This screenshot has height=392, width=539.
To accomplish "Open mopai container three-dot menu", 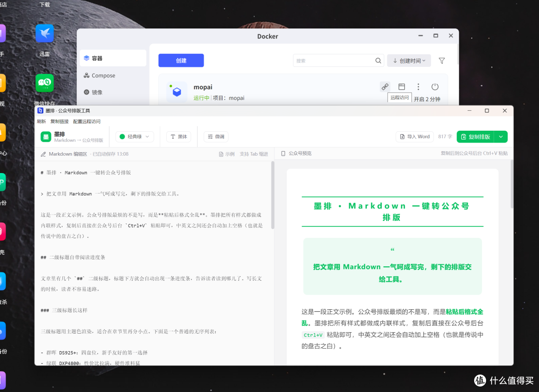I will pyautogui.click(x=418, y=87).
